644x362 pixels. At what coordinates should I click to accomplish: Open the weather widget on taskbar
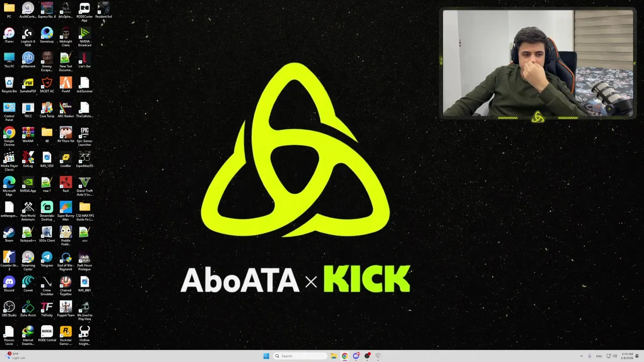tap(16, 356)
